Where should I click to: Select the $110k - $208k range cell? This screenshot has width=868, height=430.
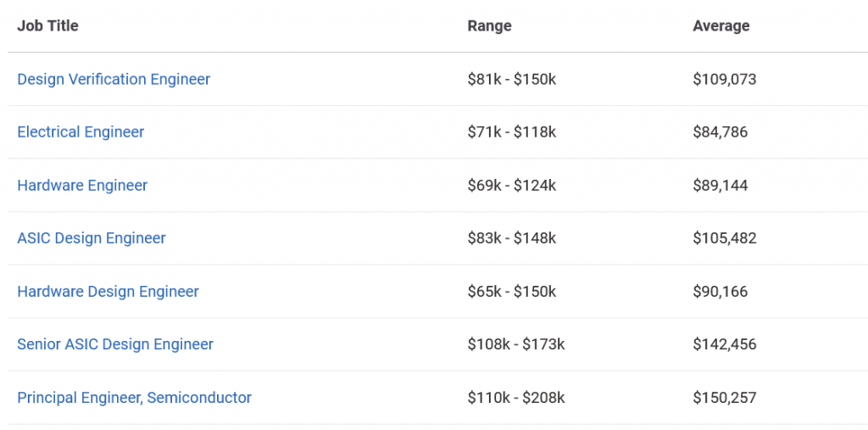coord(515,398)
